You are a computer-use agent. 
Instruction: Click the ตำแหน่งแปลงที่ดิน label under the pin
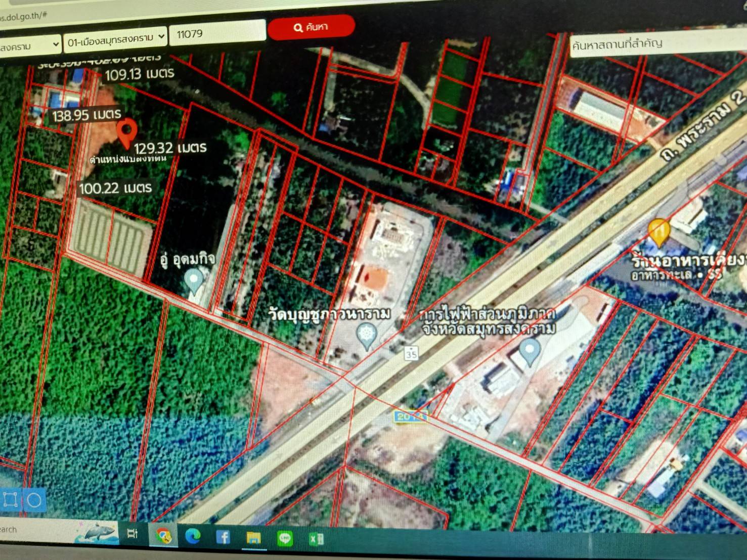128,159
